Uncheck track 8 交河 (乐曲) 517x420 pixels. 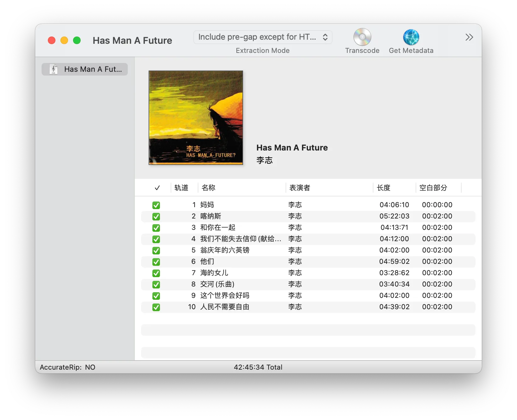(156, 285)
